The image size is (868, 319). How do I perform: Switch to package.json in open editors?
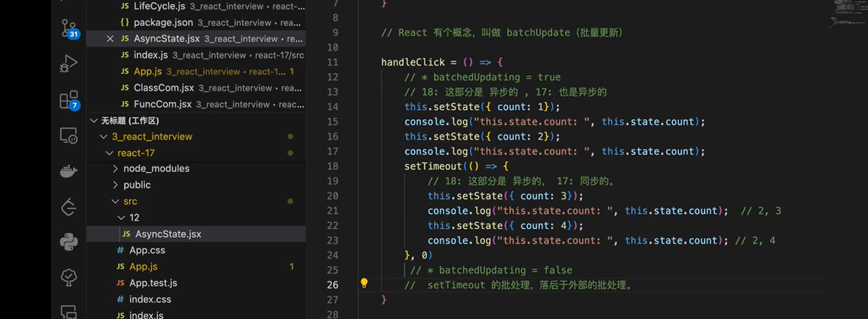point(163,23)
